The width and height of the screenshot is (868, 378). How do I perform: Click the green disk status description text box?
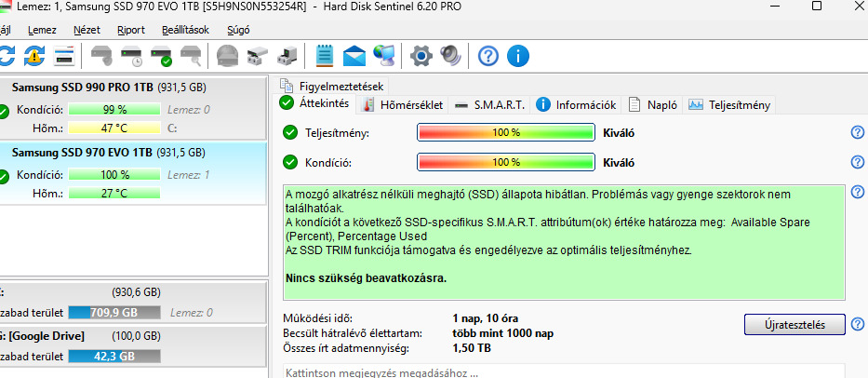564,242
